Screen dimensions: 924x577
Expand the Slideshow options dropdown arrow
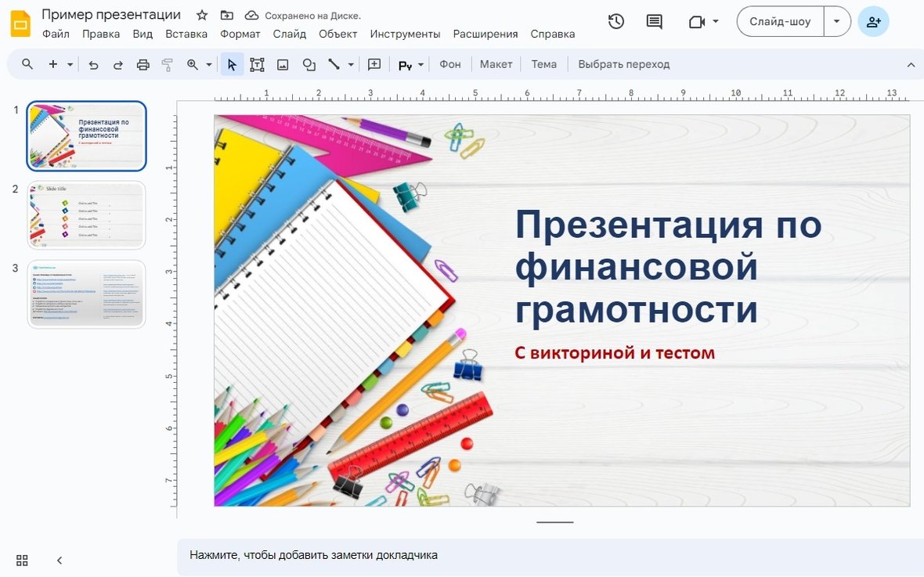coord(836,22)
